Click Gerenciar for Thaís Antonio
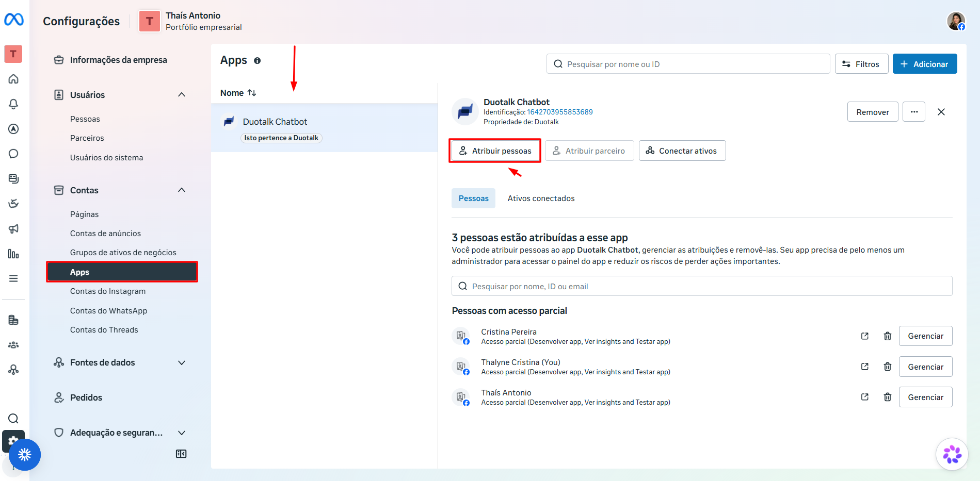The height and width of the screenshot is (481, 980). pyautogui.click(x=925, y=397)
